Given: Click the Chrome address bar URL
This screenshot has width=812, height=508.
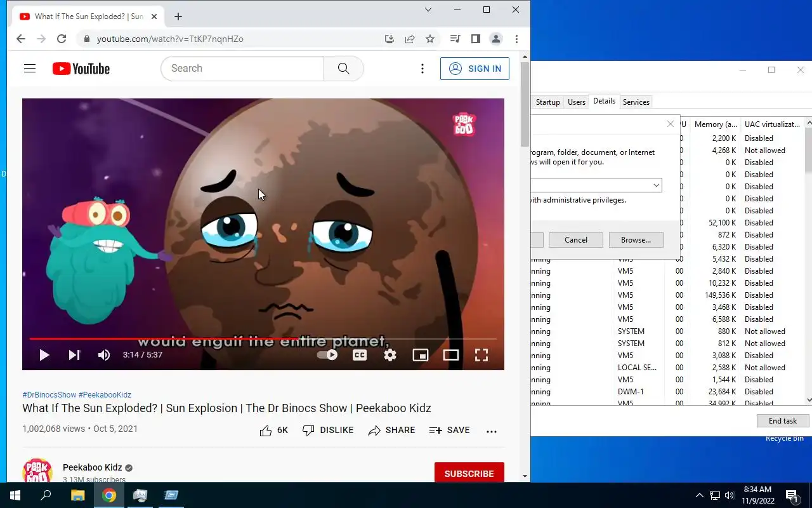Looking at the screenshot, I should click(x=170, y=39).
